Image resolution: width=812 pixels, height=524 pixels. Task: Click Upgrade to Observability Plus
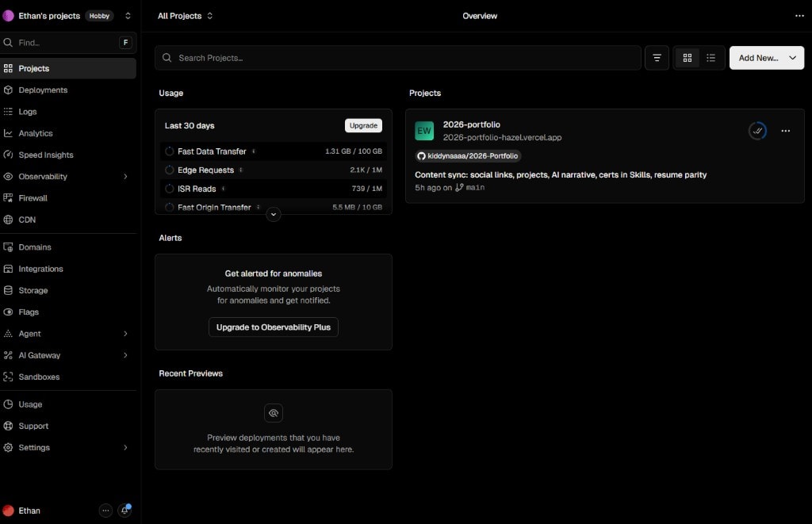point(274,327)
